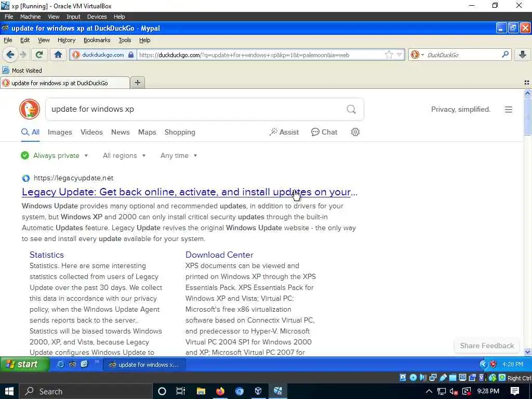Viewport: 532px width, 399px height.
Task: Open the URL bar history dropdown arrow
Action: point(399,55)
